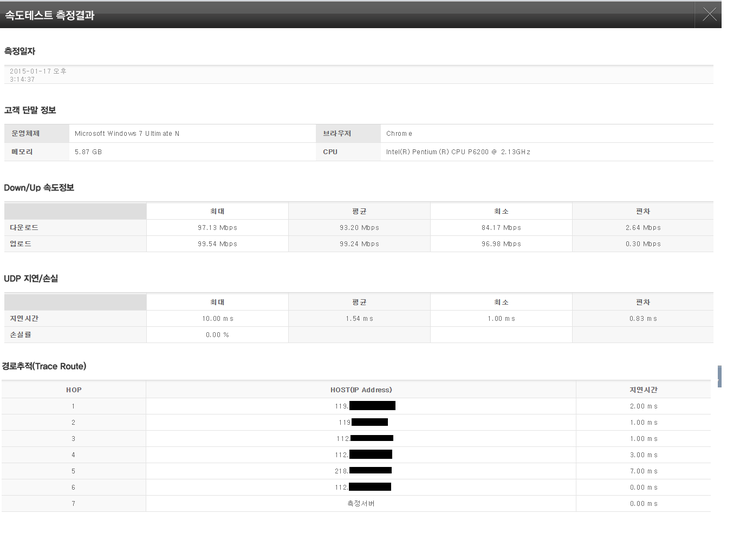Click the 측정일자 heading
Screen dimensions: 740x540
(x=19, y=51)
